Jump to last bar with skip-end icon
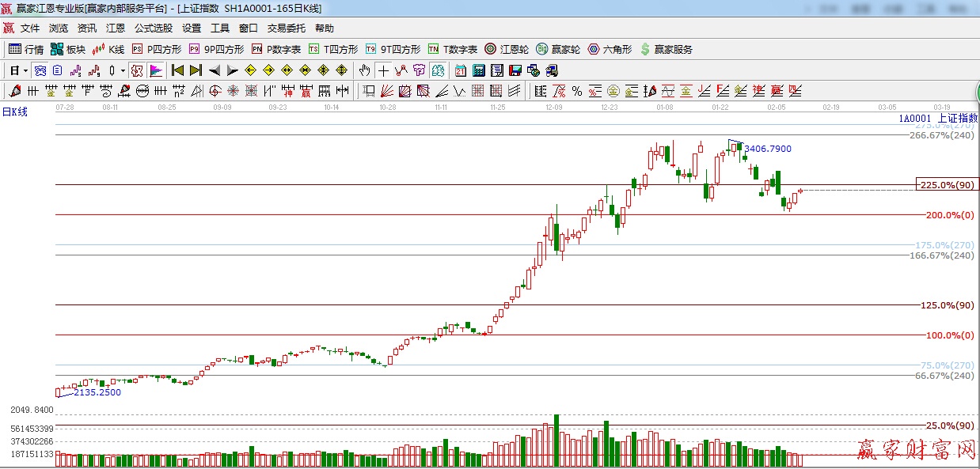 196,70
